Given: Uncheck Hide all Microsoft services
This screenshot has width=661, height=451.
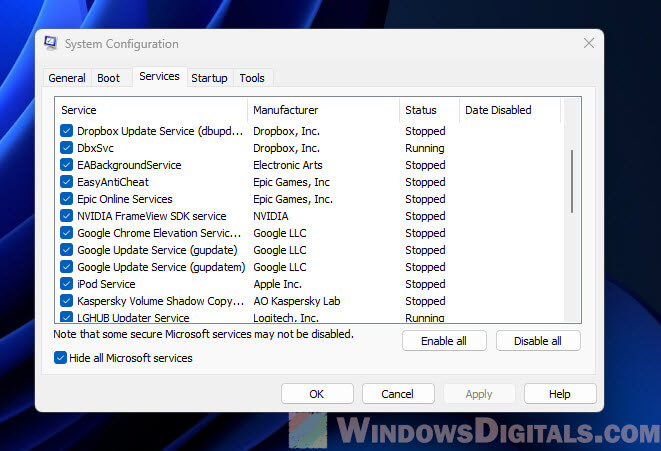Looking at the screenshot, I should click(x=60, y=358).
